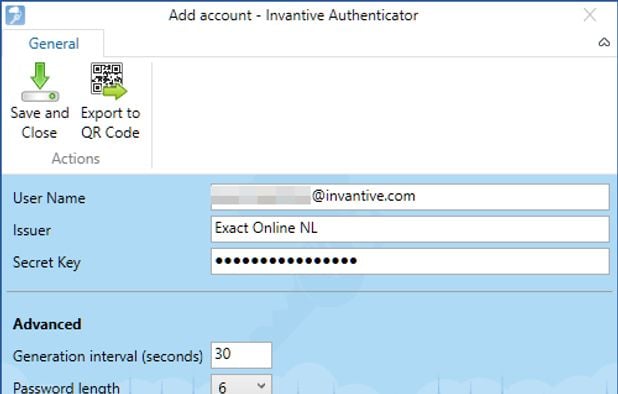Viewport: 618px width, 394px height.
Task: Click the Advanced section heading
Action: click(47, 324)
